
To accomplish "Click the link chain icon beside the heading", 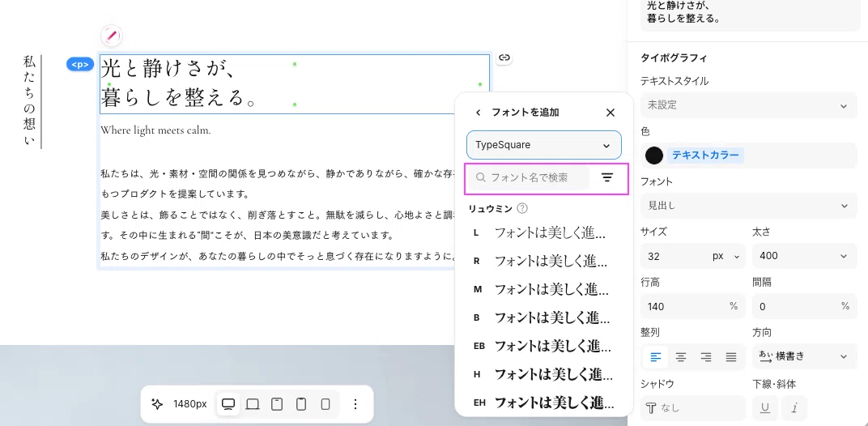I will (x=504, y=58).
